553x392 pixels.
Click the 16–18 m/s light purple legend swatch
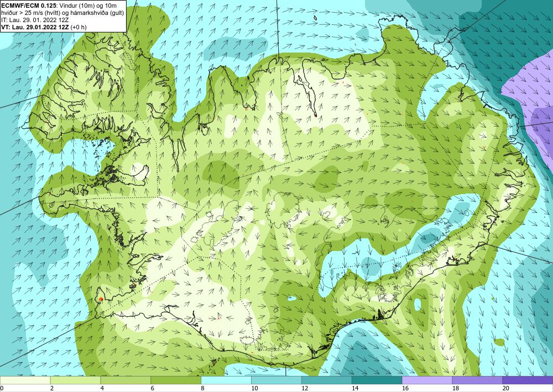[427, 380]
